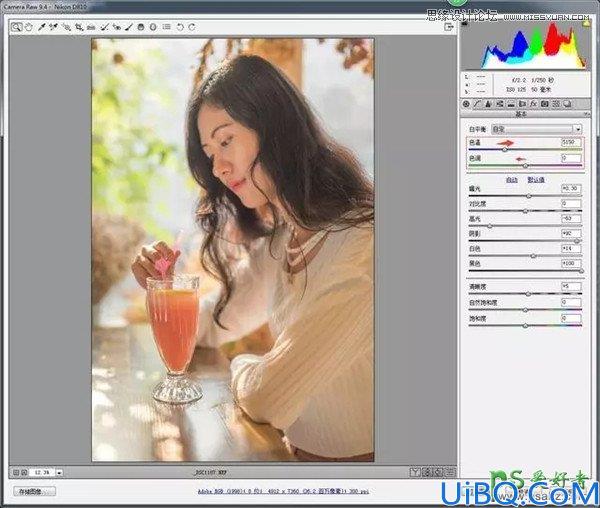The width and height of the screenshot is (600, 508).
Task: Click the 饱和度 saturation slider handle
Action: point(525,326)
